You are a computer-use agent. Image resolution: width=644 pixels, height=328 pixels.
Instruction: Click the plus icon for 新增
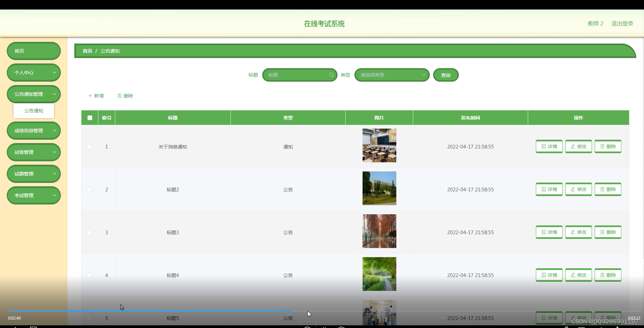tap(90, 96)
